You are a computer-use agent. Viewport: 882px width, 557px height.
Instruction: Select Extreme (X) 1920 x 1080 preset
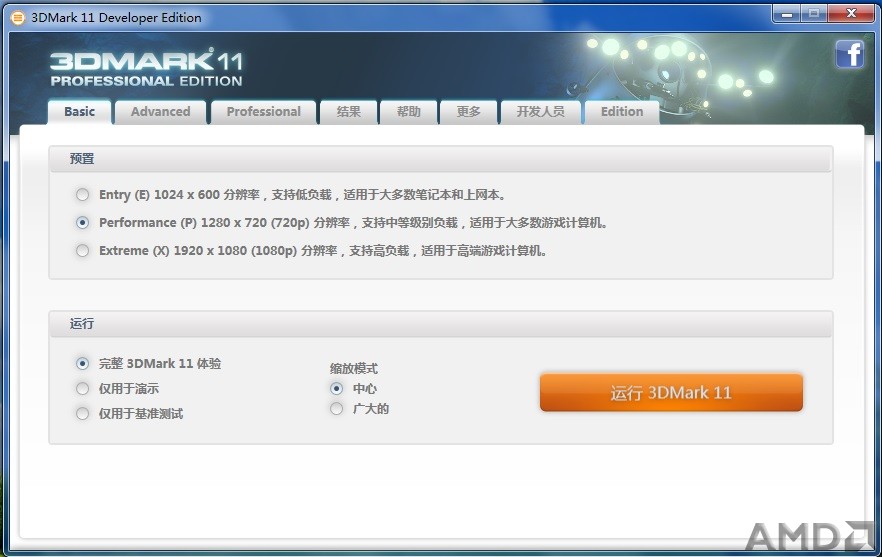click(x=83, y=250)
